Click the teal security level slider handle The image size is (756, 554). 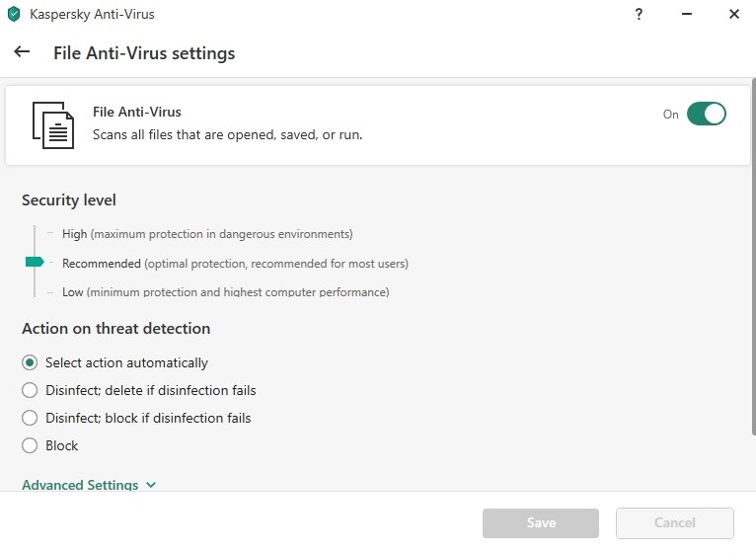point(35,262)
